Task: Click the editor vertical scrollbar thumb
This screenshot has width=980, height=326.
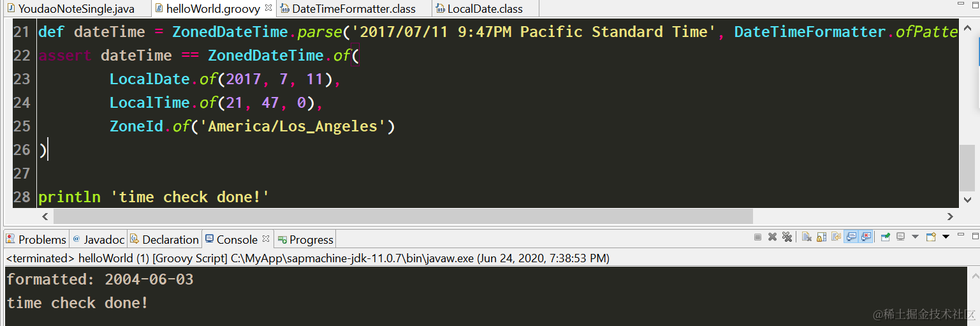Action: pos(967,167)
